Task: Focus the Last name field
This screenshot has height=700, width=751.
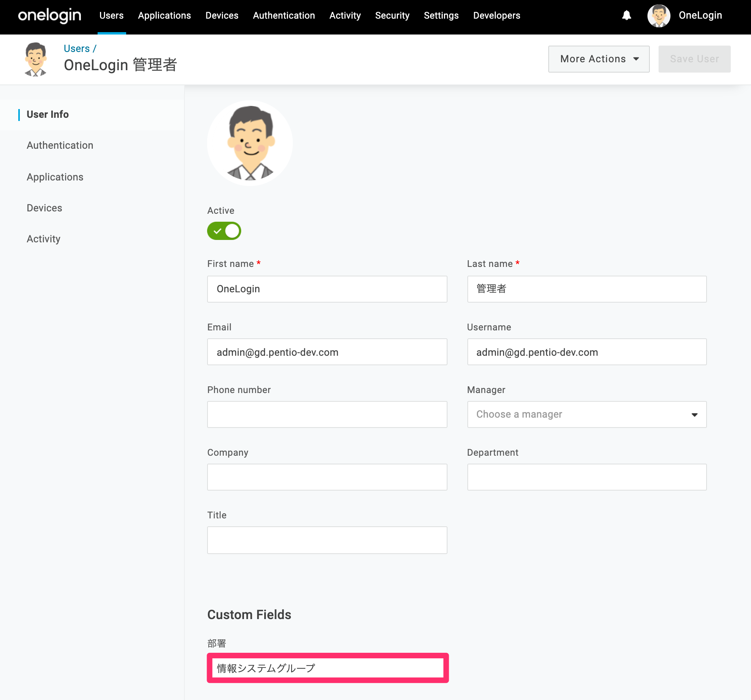Action: click(x=587, y=289)
